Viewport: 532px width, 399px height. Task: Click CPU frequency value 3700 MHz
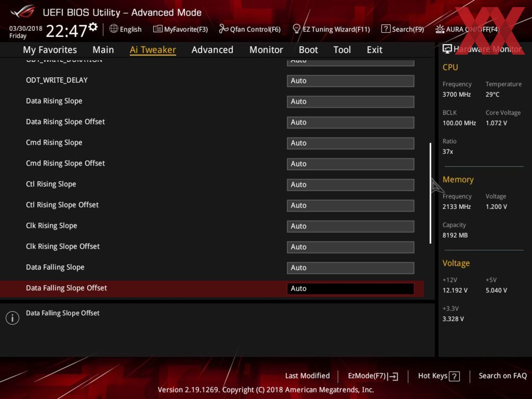click(x=457, y=94)
